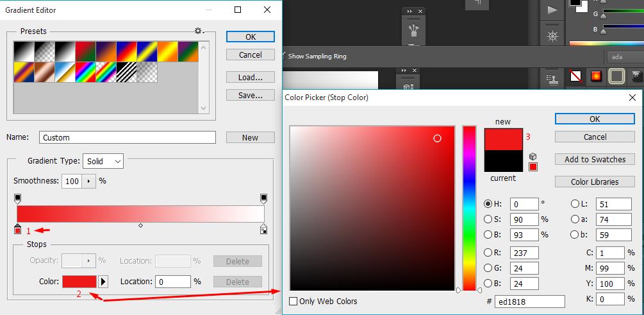644x315 pixels.
Task: Choose the violet to orange gradient preset
Action: click(x=106, y=51)
